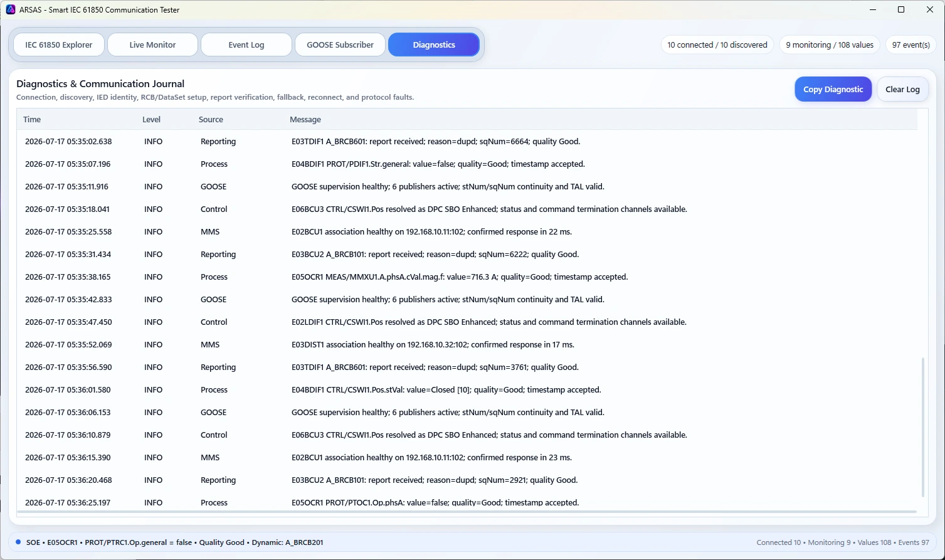Select the Control row at 05:35:18.041
The height and width of the screenshot is (560, 945).
(467, 209)
